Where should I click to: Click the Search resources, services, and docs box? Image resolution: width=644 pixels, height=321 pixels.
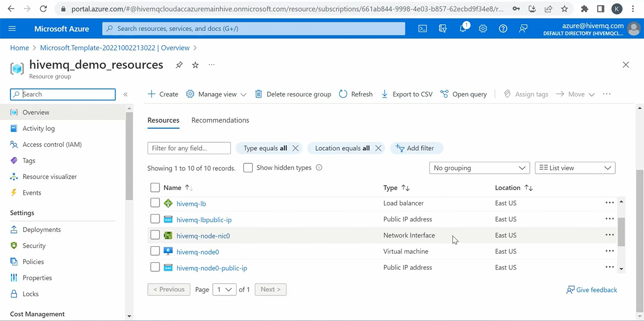click(x=254, y=29)
